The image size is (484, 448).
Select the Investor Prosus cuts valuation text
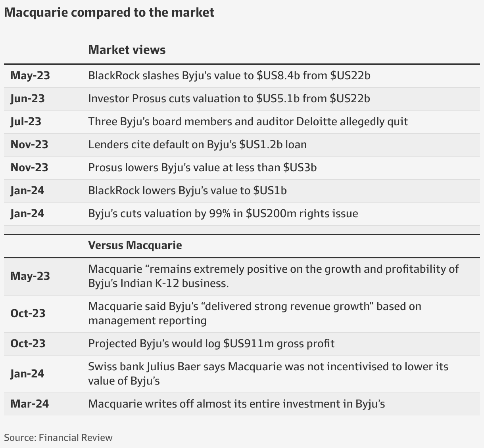[229, 98]
